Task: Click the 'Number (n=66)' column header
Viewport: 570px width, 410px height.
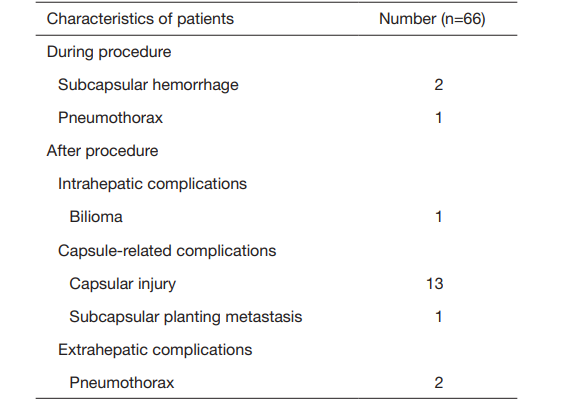Action: [x=432, y=19]
